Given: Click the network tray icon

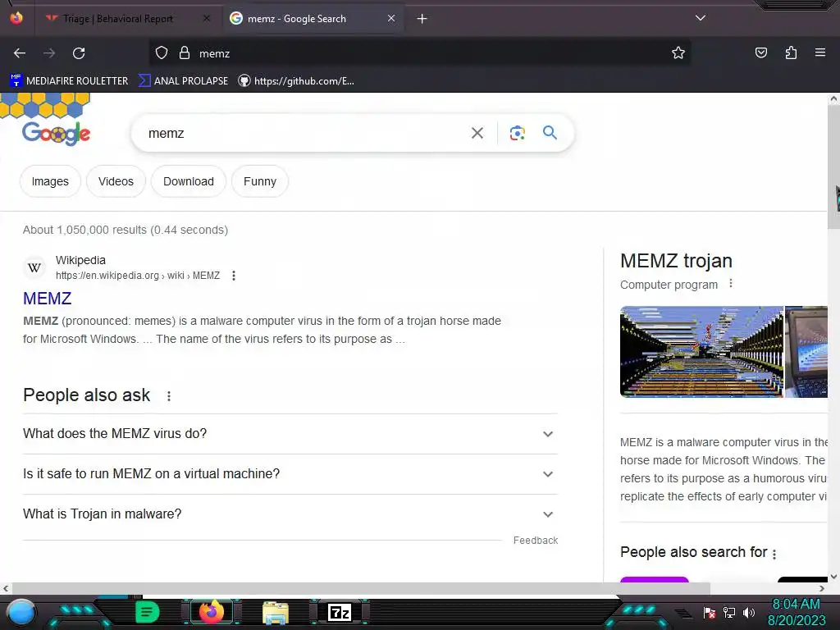Looking at the screenshot, I should (x=729, y=612).
